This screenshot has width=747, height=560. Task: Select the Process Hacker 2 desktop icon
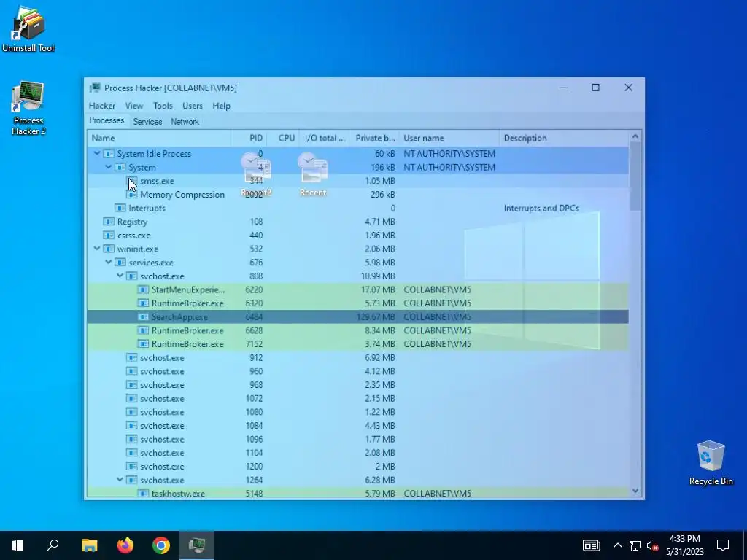pos(28,108)
